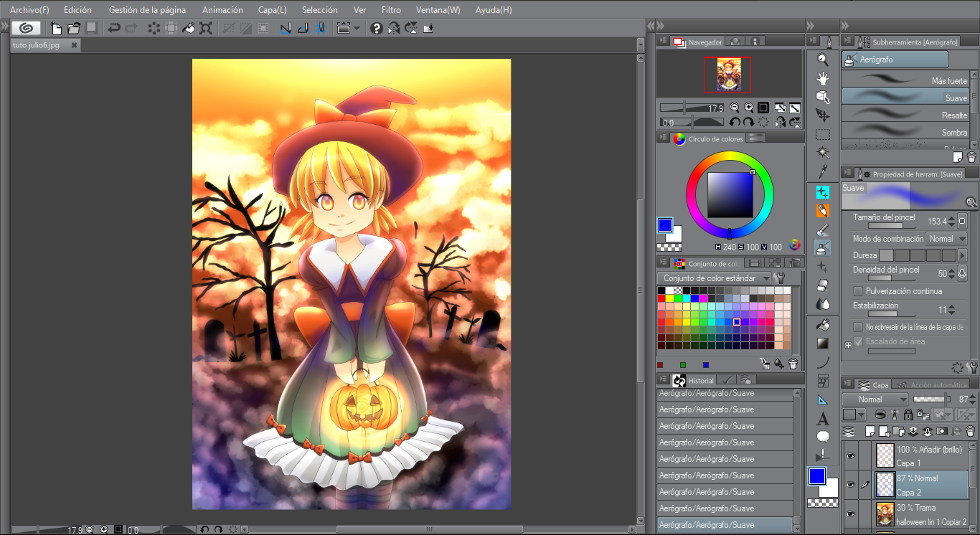Open Conjunto de color estándar dropdown
The height and width of the screenshot is (535, 980).
pyautogui.click(x=715, y=278)
